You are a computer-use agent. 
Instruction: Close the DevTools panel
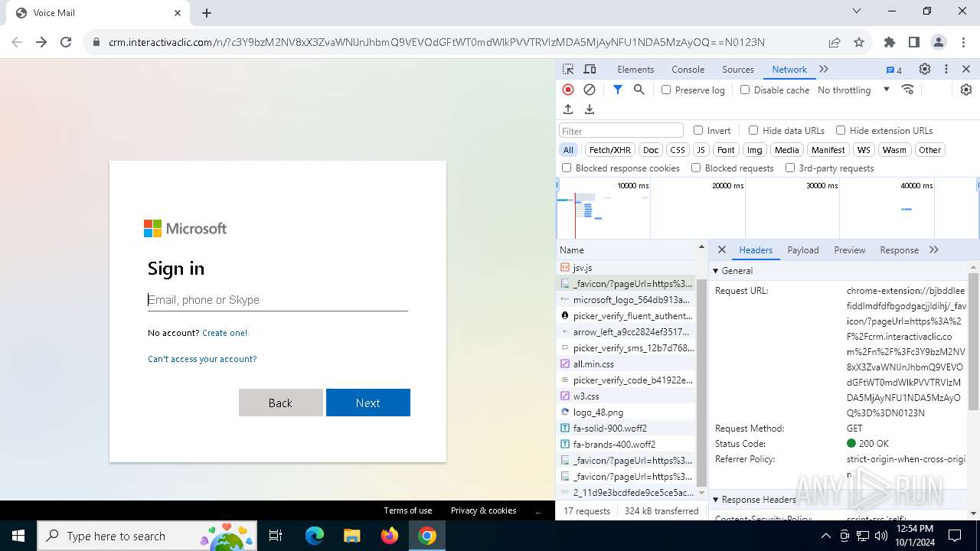[966, 69]
